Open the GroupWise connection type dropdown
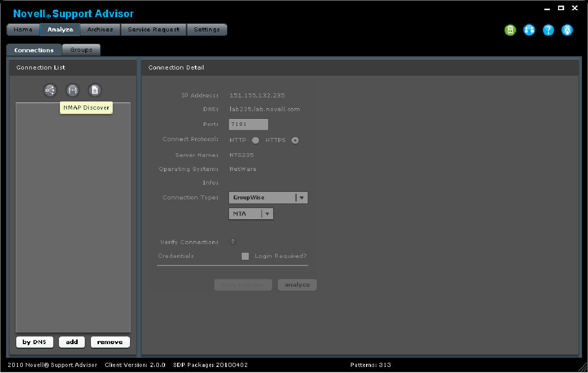588x373 pixels. 268,197
